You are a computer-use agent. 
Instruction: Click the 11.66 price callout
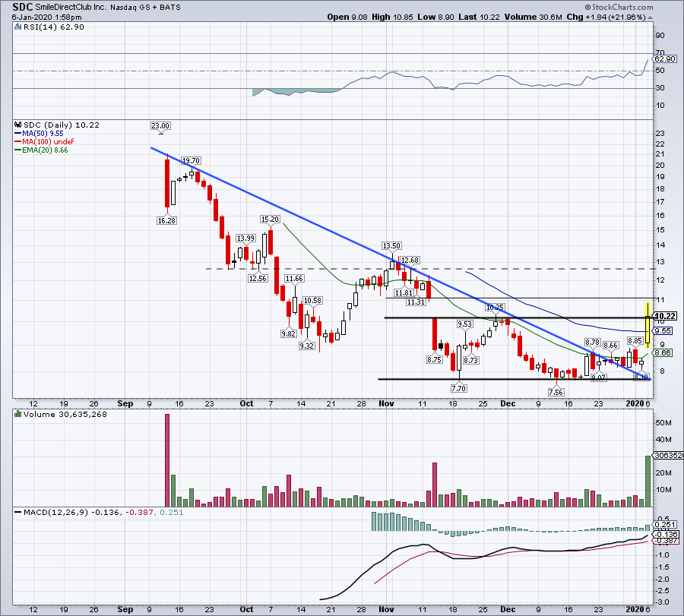tap(294, 279)
